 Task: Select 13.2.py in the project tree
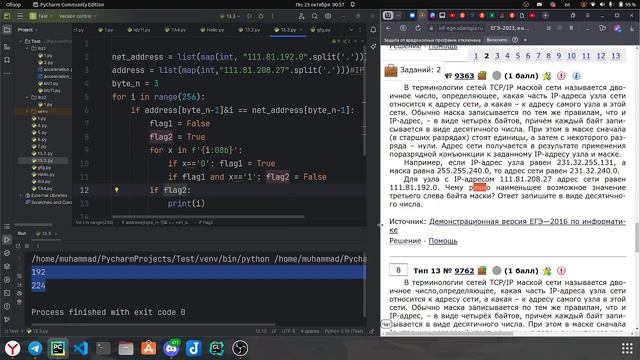[x=42, y=153]
